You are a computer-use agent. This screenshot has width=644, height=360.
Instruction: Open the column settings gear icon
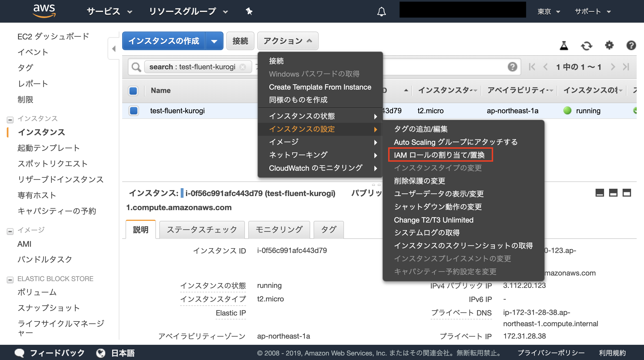[x=609, y=46]
